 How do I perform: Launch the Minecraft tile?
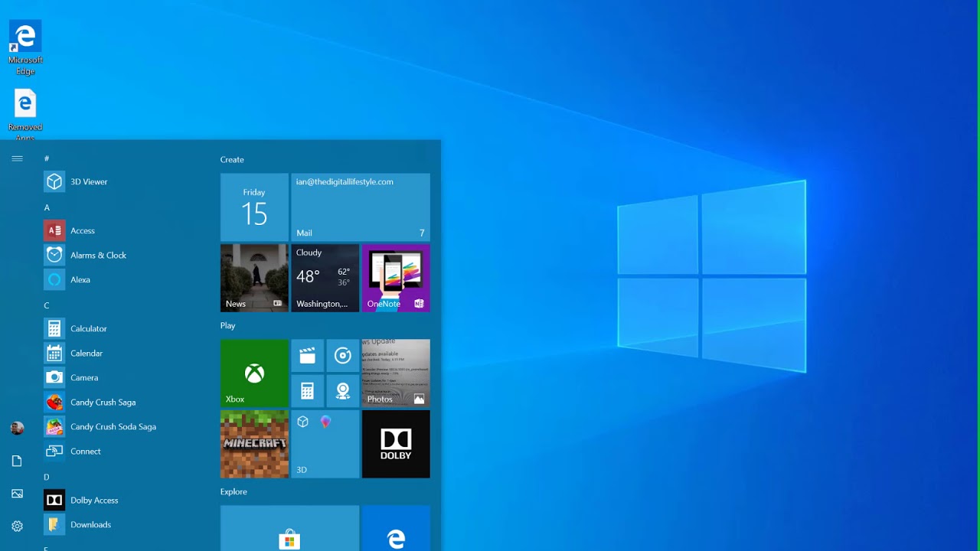(254, 444)
